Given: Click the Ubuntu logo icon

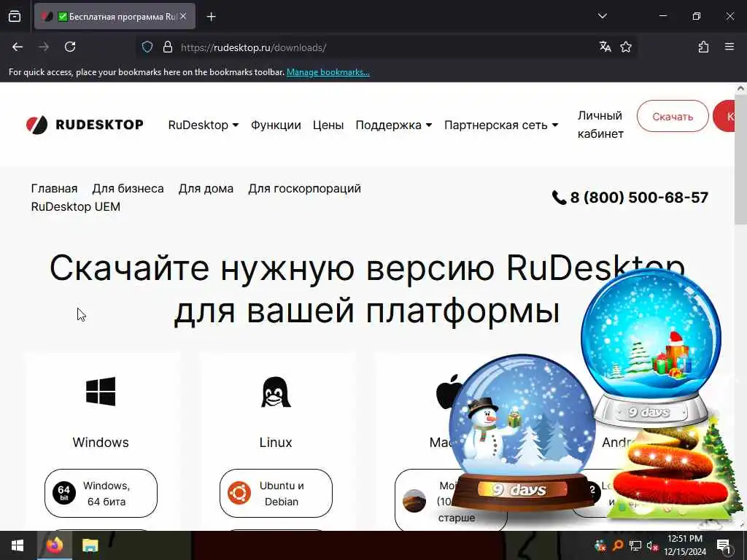Looking at the screenshot, I should click(239, 493).
